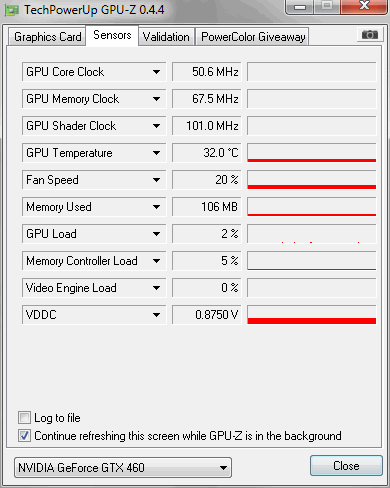390x488 pixels.
Task: Expand the VDDC sensor dropdown
Action: click(94, 315)
